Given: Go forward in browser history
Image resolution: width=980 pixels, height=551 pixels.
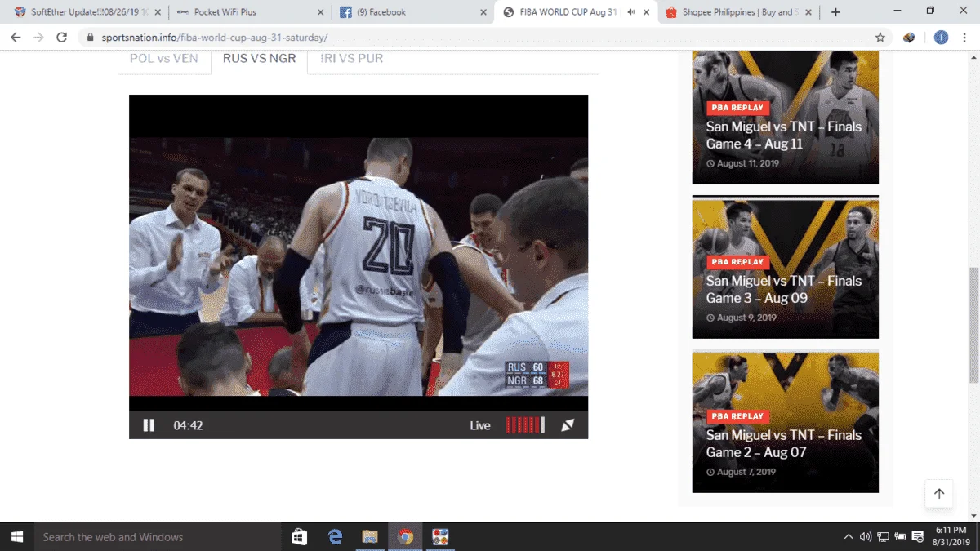Looking at the screenshot, I should (38, 38).
